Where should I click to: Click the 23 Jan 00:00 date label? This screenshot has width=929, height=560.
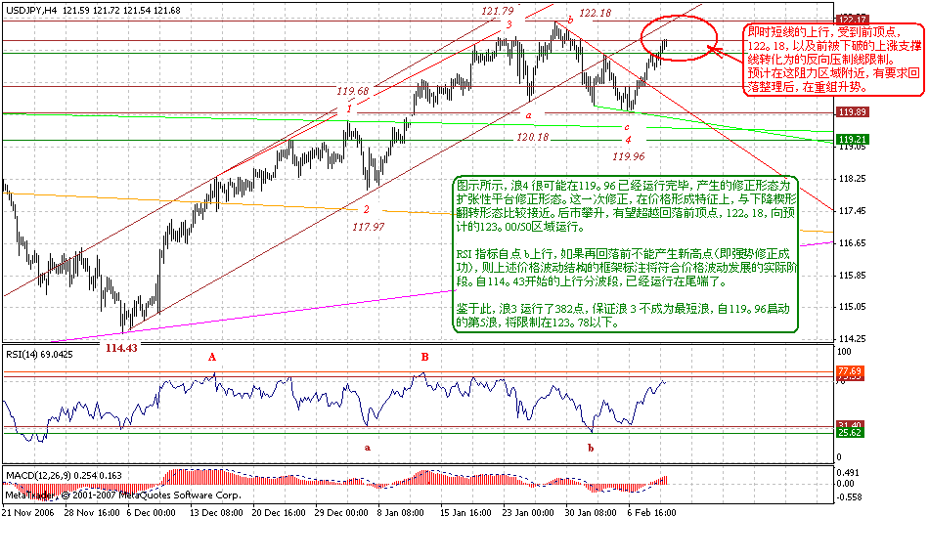tap(528, 513)
